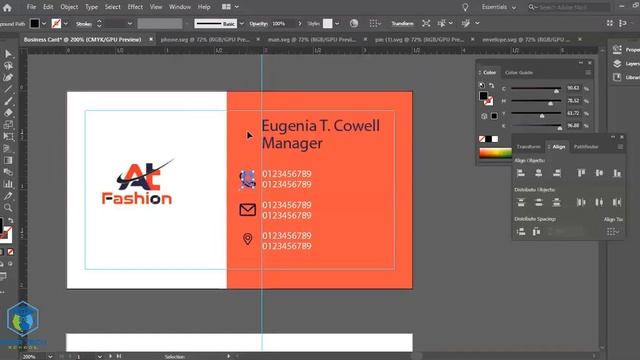The image size is (640, 360).
Task: Close the Business Card document tab
Action: [151, 39]
